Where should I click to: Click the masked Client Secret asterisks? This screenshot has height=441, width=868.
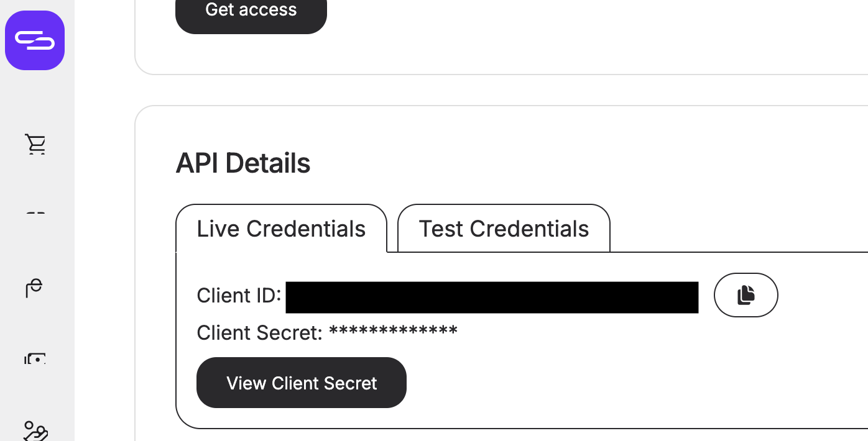click(x=393, y=332)
